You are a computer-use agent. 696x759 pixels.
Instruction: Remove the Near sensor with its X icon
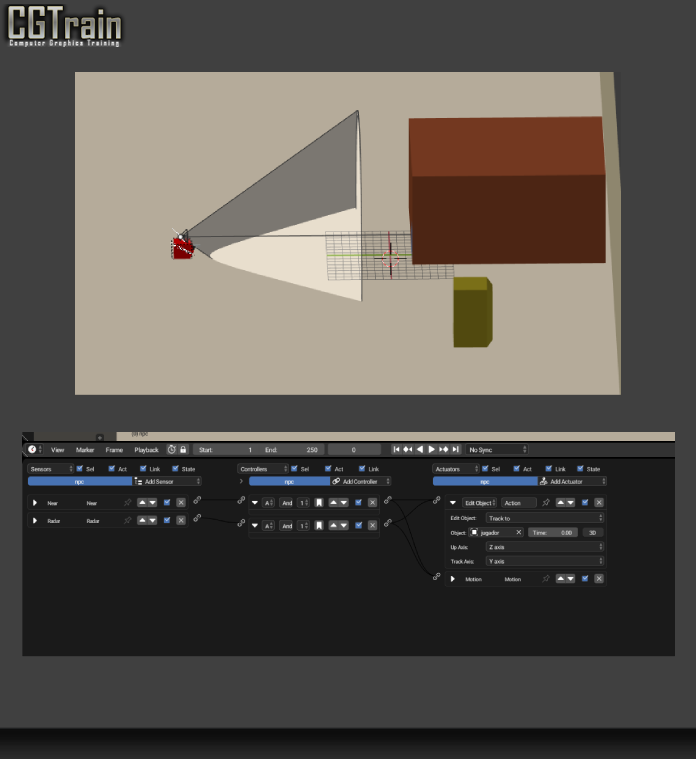pos(181,503)
